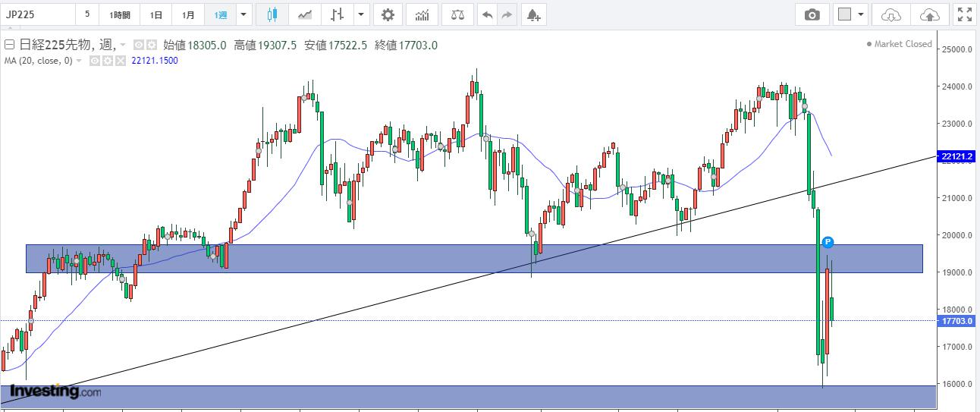Viewport: 980px width, 412px height.
Task: Open settings gear for MA indicator
Action: [108, 61]
